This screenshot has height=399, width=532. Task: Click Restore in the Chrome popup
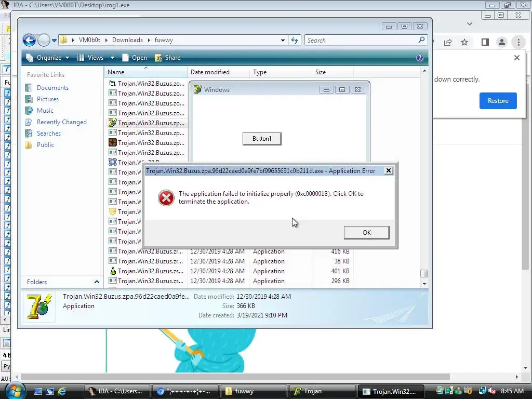tap(498, 101)
